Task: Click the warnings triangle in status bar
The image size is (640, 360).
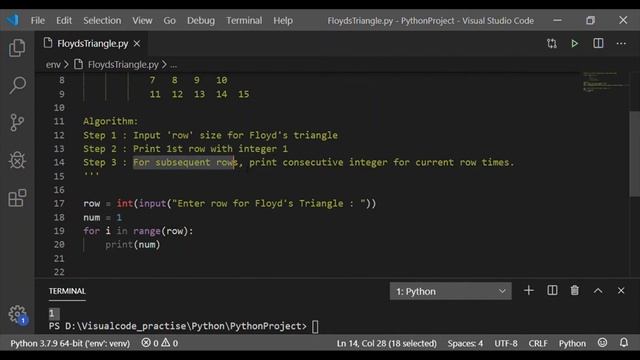Action: pos(165,343)
